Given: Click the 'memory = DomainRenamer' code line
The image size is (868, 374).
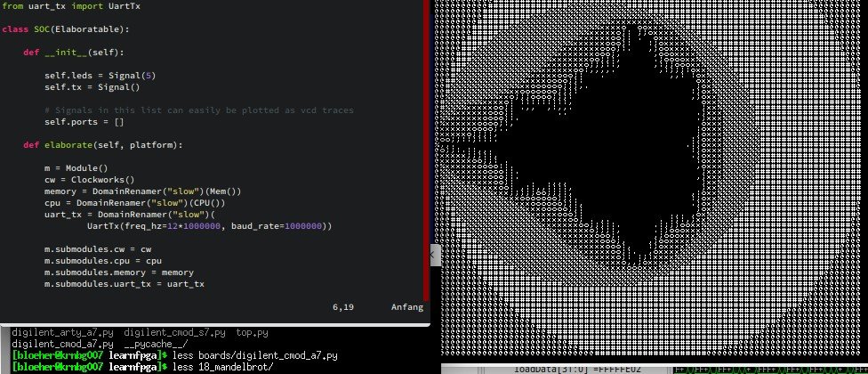Looking at the screenshot, I should (143, 191).
